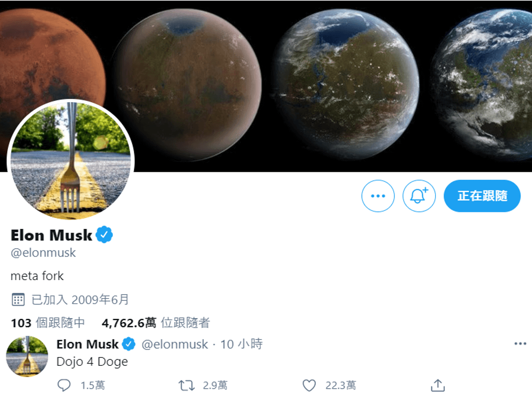
Task: Open the three-dot more options circle button
Action: (378, 196)
